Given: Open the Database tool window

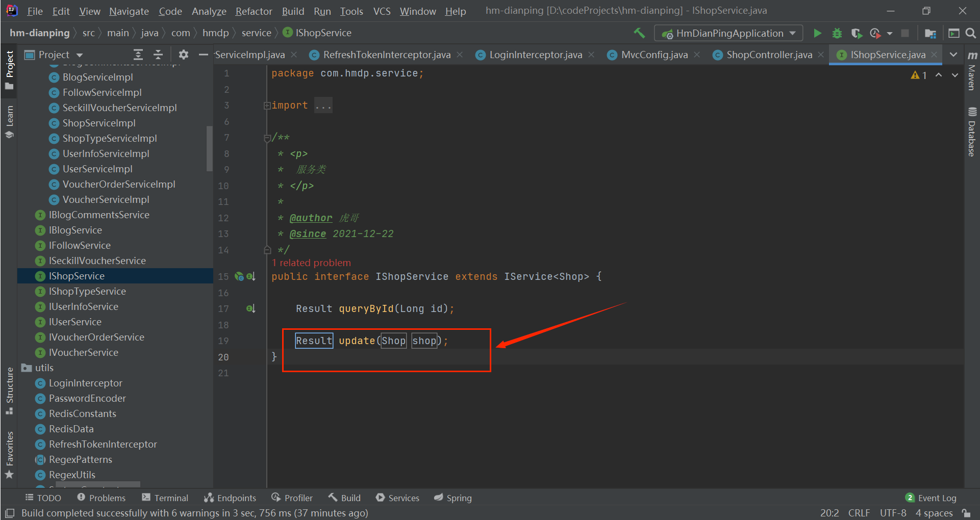Looking at the screenshot, I should point(972,132).
